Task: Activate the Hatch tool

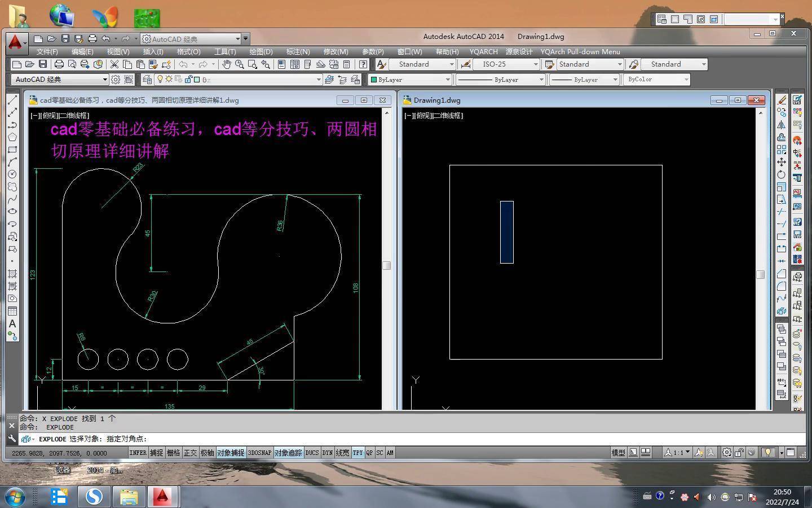Action: [12, 274]
